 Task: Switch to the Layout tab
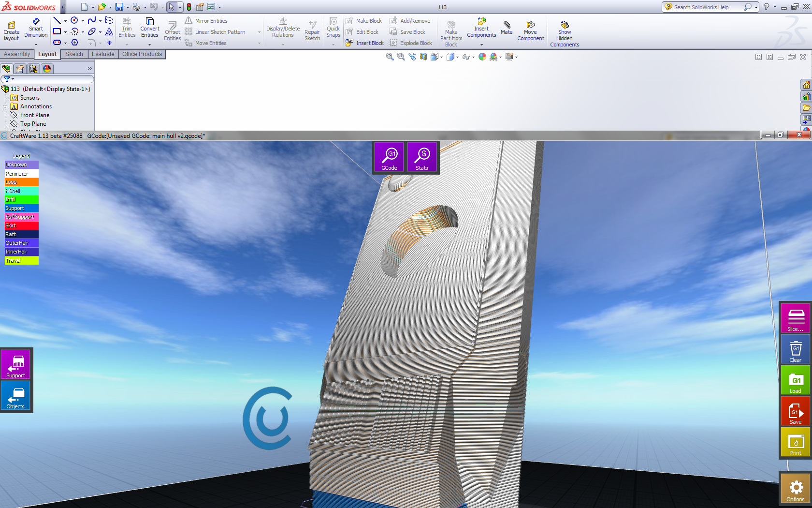coord(47,54)
